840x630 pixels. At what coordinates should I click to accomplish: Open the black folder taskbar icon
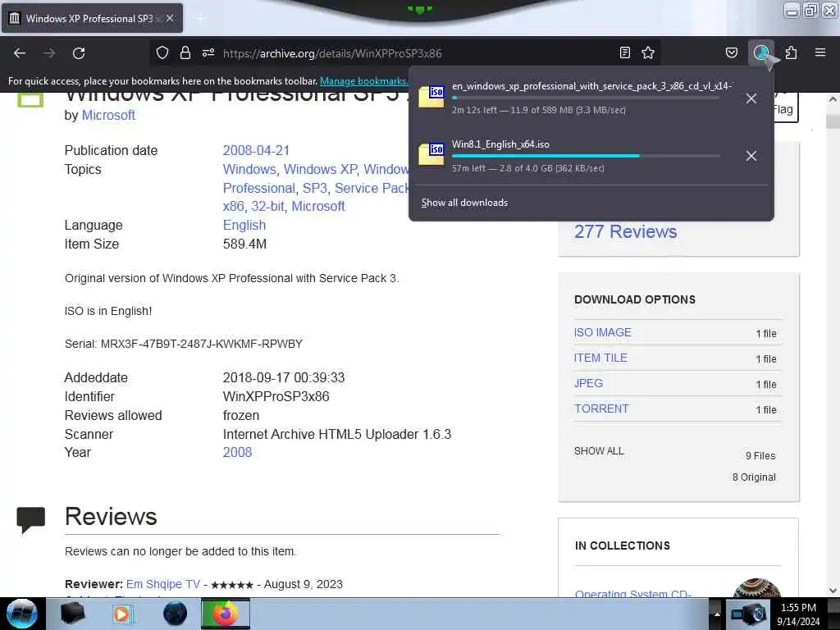(72, 614)
